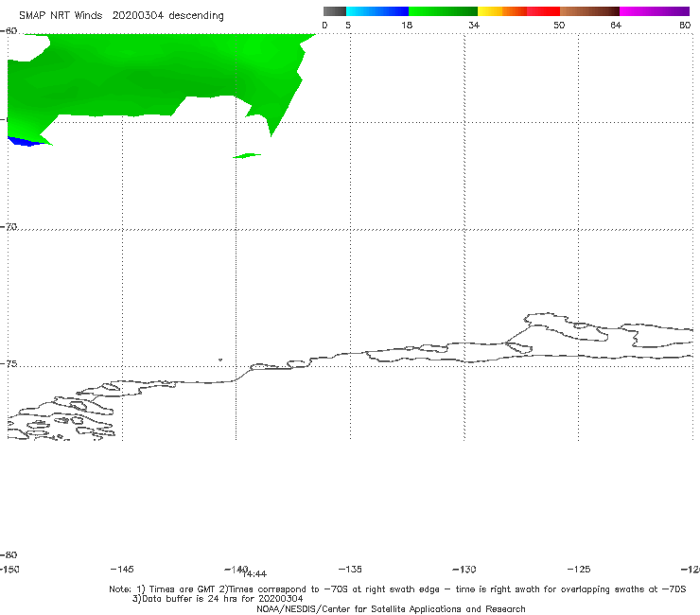The image size is (700, 615).
Task: Click the cyan-blue segment of the color bar
Action: tap(377, 11)
